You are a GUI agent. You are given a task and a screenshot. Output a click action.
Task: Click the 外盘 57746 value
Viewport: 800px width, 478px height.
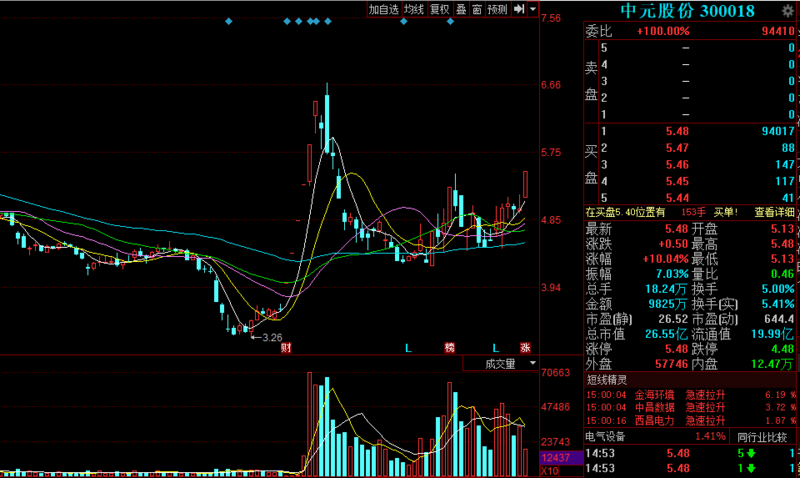coord(672,364)
